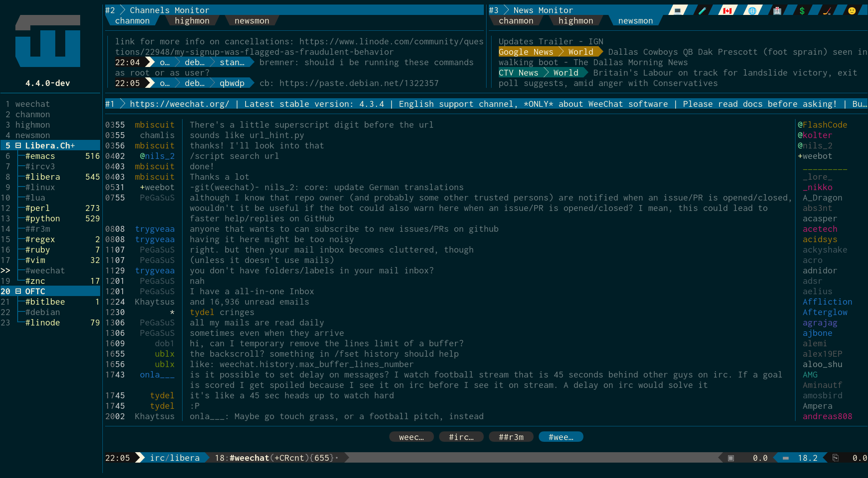Open the #linode channel in buffer list
The height and width of the screenshot is (478, 868).
[x=43, y=323]
